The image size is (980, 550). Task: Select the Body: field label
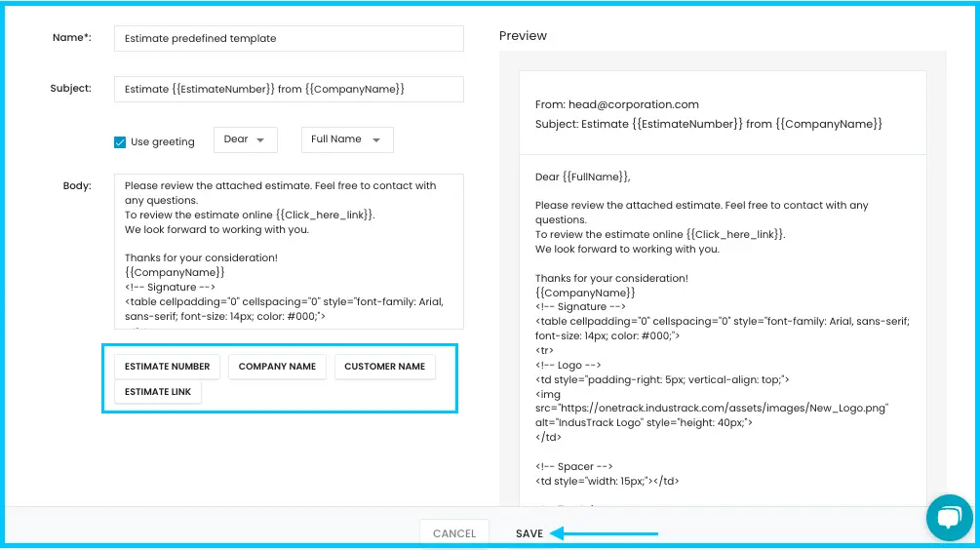pos(77,185)
